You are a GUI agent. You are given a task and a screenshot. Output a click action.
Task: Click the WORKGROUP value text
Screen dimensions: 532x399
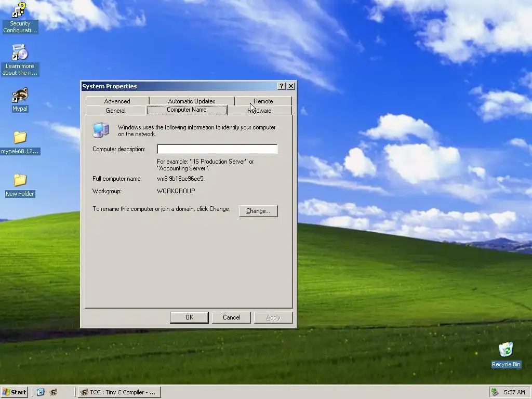click(x=176, y=191)
